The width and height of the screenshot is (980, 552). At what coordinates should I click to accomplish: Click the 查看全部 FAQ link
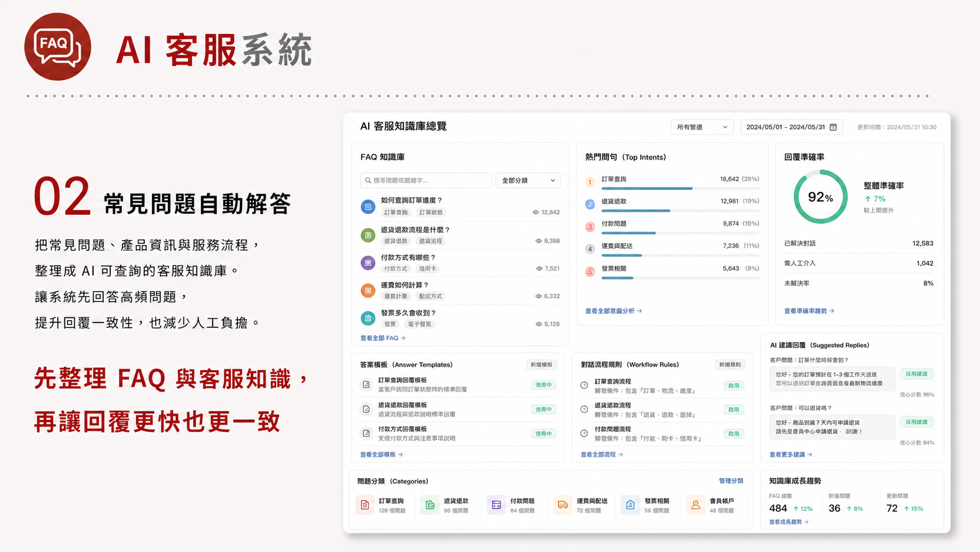[x=383, y=338]
